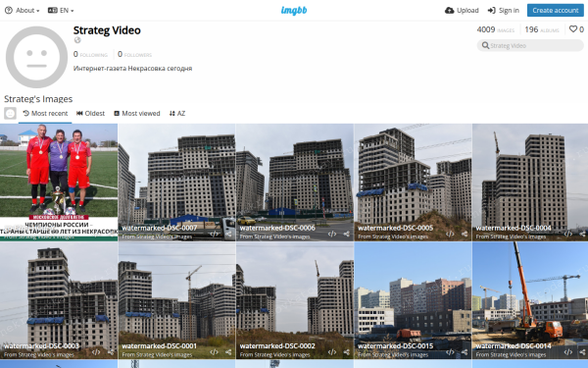The height and width of the screenshot is (368, 588).
Task: Select the Most recent tab
Action: click(x=45, y=114)
